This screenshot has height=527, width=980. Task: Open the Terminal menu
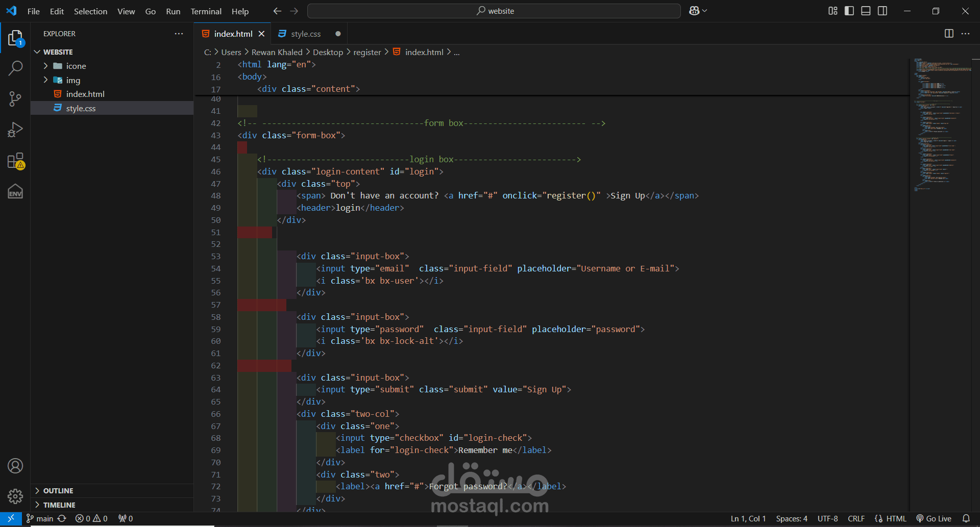(x=206, y=11)
